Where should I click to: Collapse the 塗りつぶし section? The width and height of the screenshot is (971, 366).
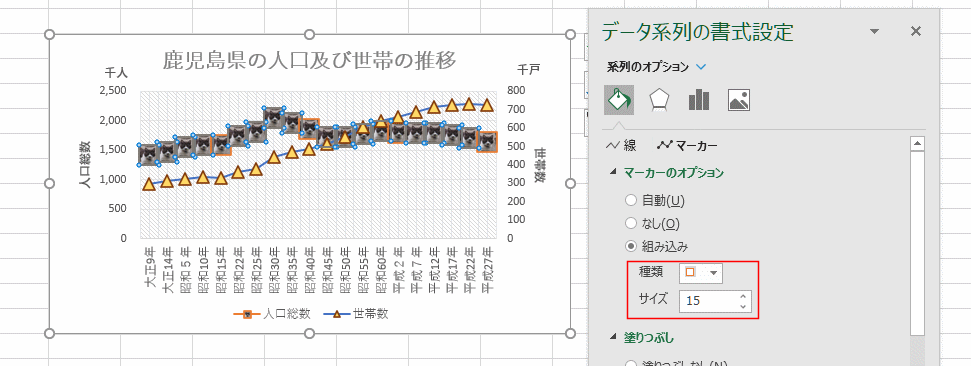coord(613,338)
